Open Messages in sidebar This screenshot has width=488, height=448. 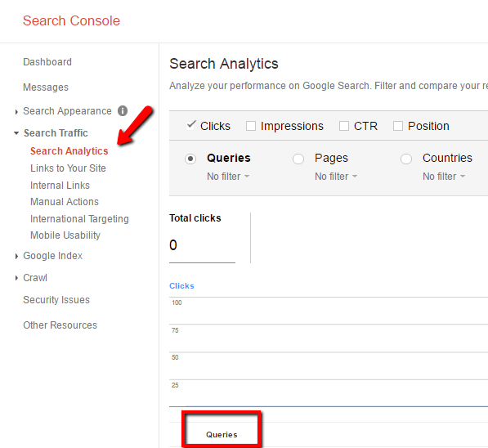[x=46, y=87]
